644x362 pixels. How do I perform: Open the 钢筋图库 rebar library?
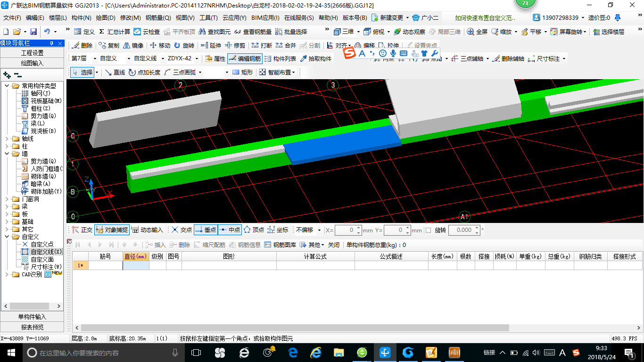[x=280, y=245]
